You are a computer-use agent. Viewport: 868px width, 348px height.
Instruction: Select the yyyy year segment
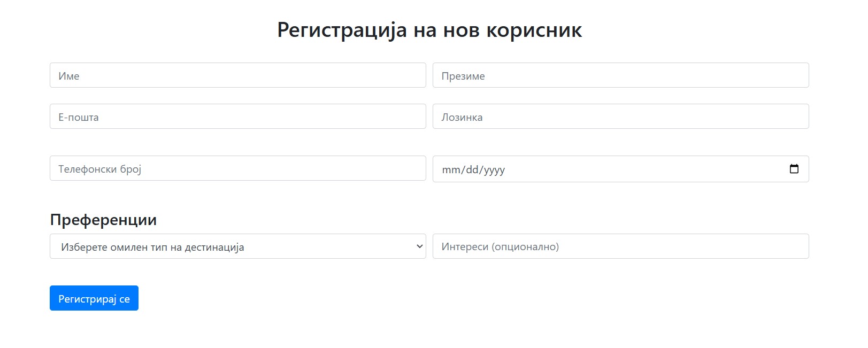pos(495,169)
